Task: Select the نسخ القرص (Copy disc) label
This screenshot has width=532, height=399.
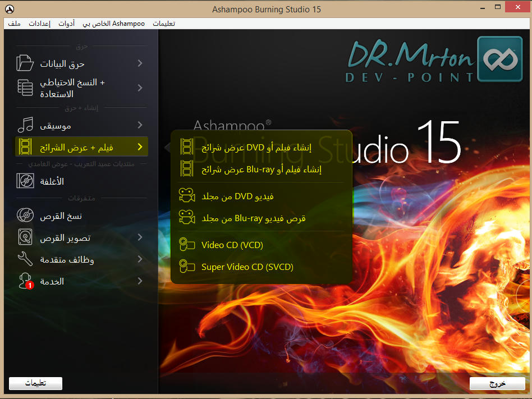Action: point(61,216)
